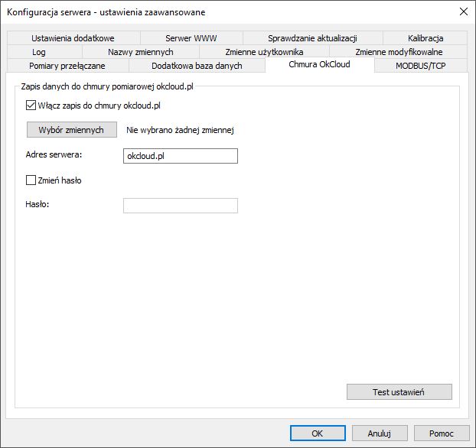Select the Pomiary przełączane tab
Viewport: 476px width, 448px height.
67,66
